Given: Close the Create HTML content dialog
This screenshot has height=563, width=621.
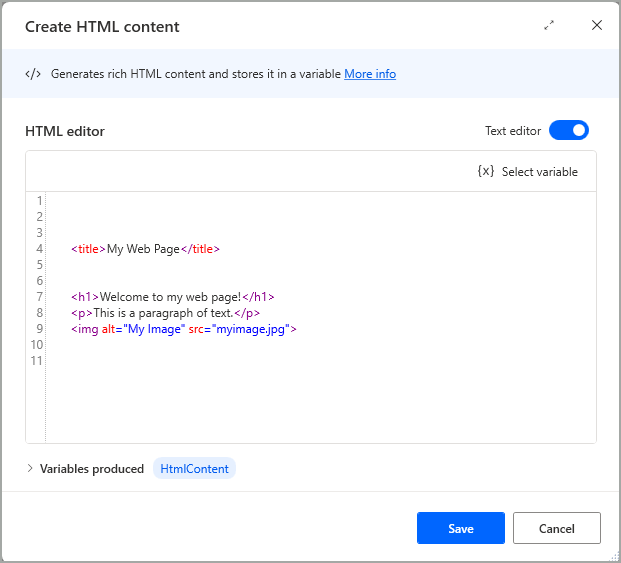Looking at the screenshot, I should tap(597, 26).
